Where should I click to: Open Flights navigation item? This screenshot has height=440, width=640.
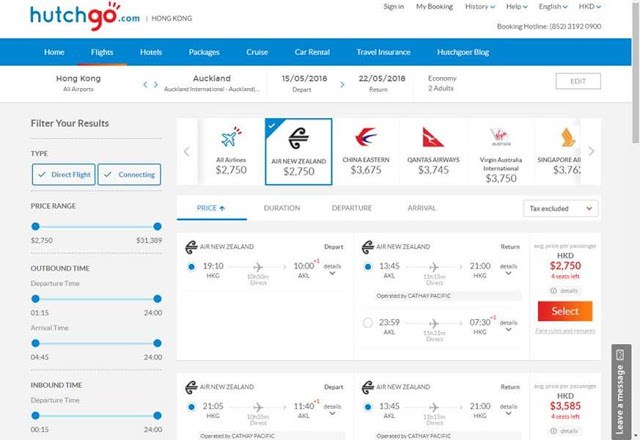(102, 52)
